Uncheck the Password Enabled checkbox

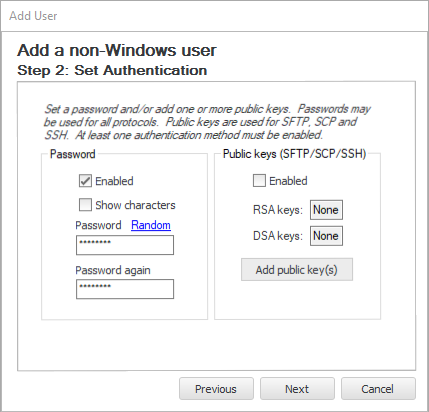85,181
